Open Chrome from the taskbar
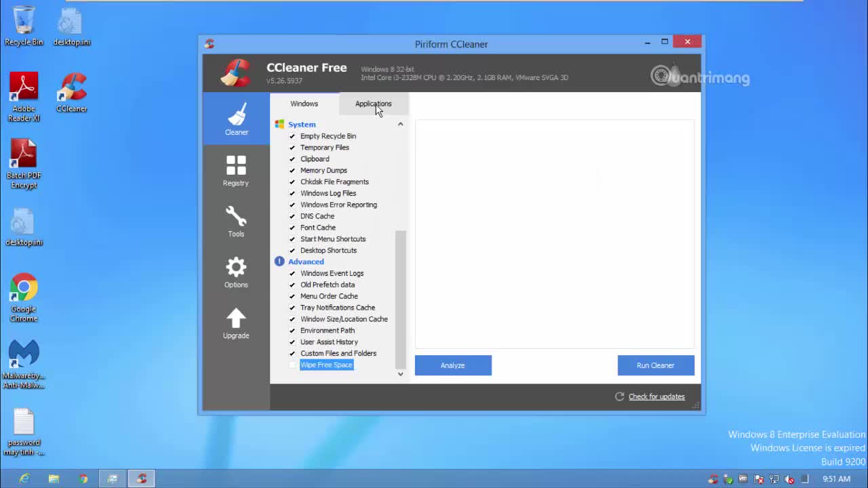This screenshot has height=488, width=868. 83,479
